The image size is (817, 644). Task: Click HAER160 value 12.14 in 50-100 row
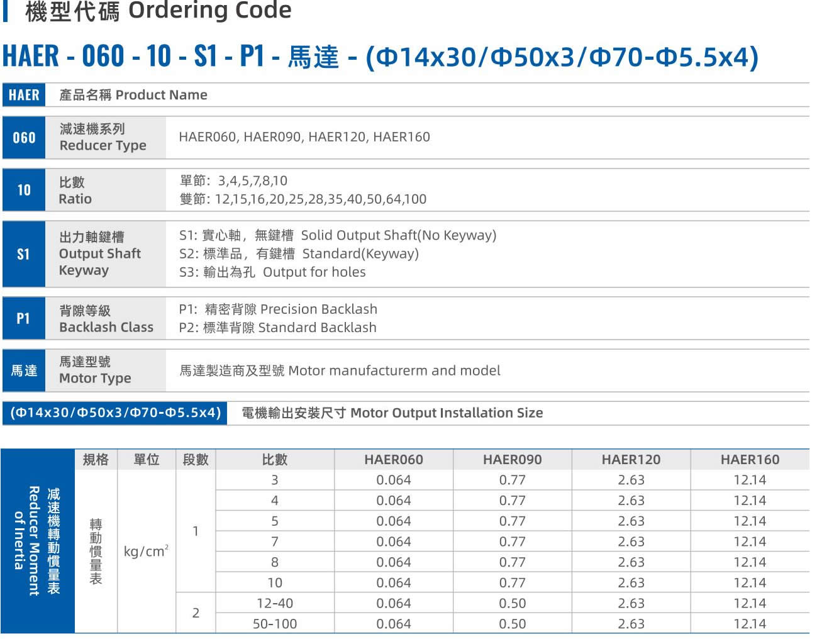[x=750, y=625]
